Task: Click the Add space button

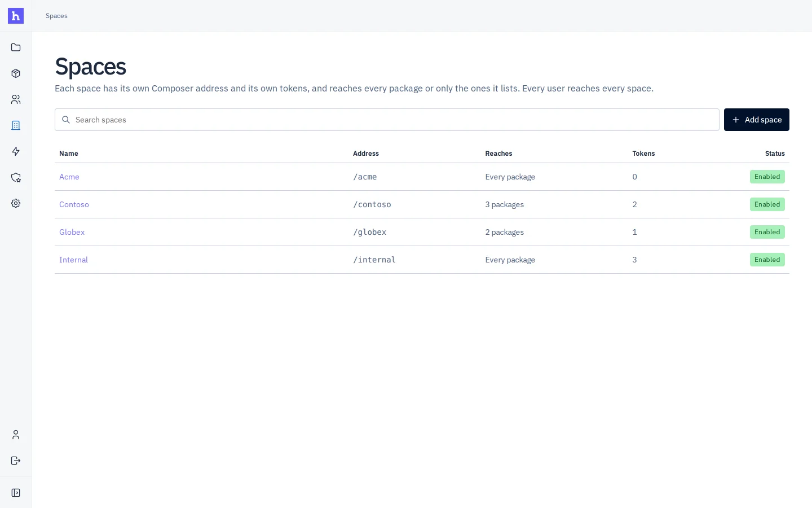Action: click(756, 120)
